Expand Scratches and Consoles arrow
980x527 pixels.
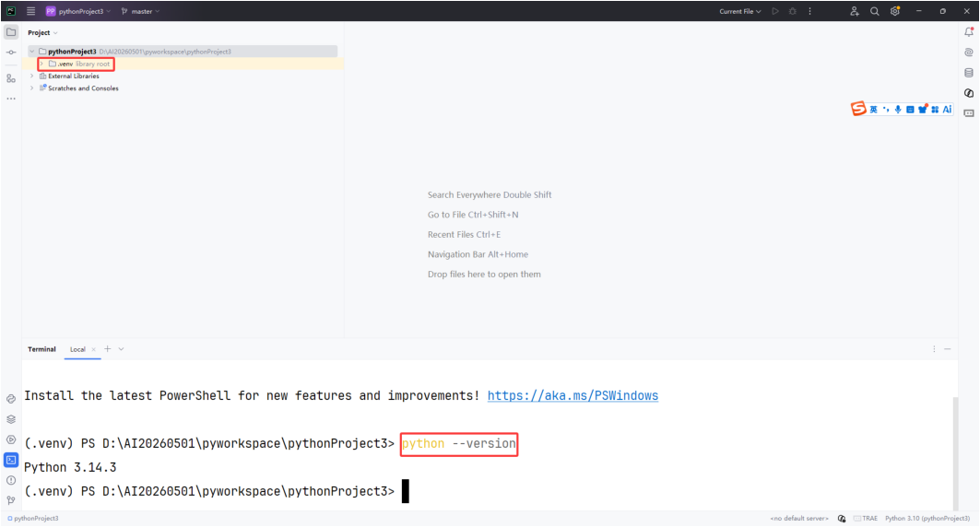click(32, 88)
